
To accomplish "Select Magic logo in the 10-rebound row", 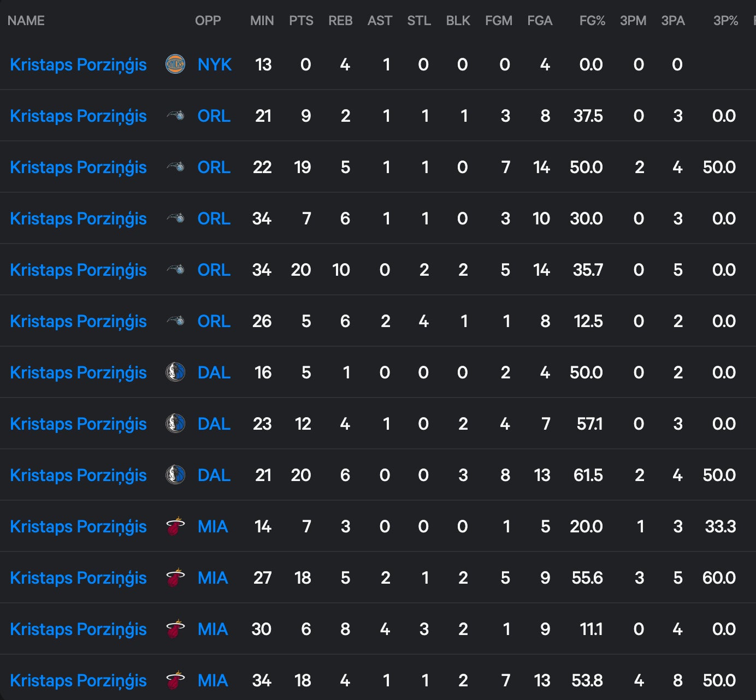I will tap(175, 270).
